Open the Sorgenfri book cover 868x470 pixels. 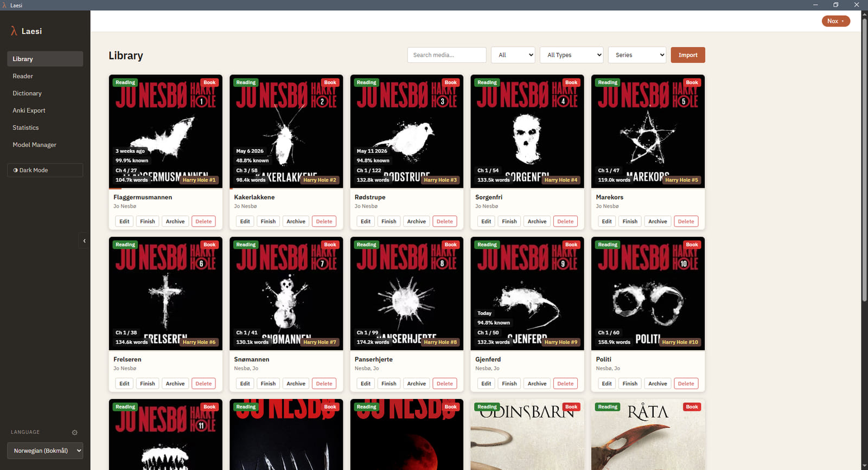coord(527,131)
